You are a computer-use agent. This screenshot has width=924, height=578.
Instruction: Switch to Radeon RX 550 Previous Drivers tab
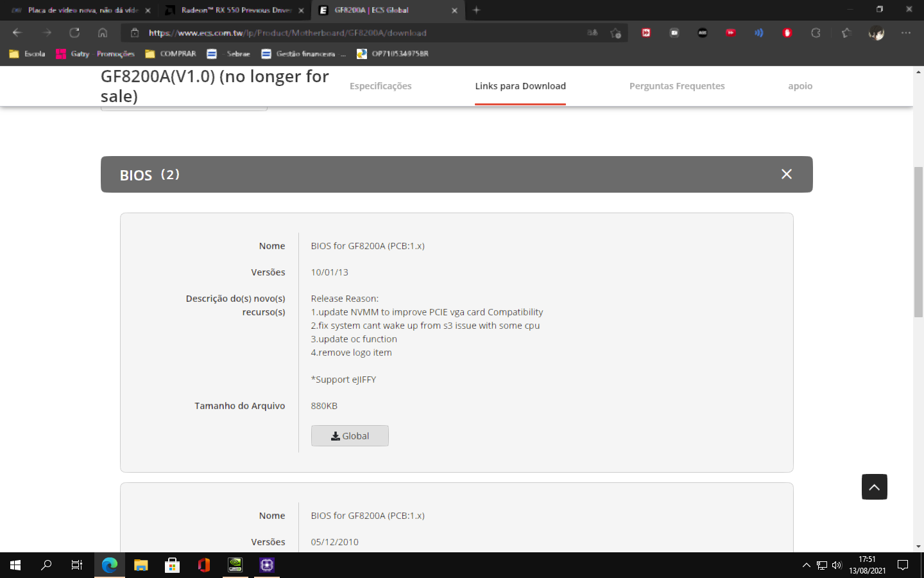(233, 10)
